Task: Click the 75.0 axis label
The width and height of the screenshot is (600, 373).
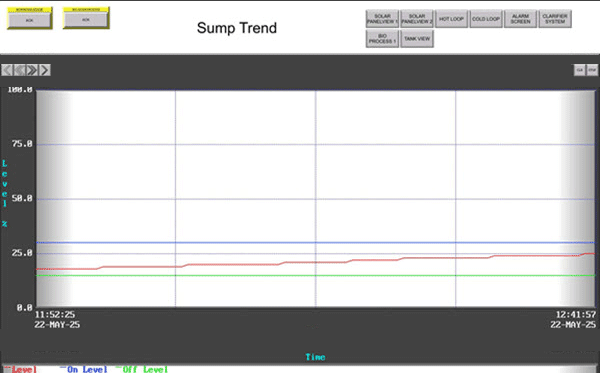Action: pos(22,144)
